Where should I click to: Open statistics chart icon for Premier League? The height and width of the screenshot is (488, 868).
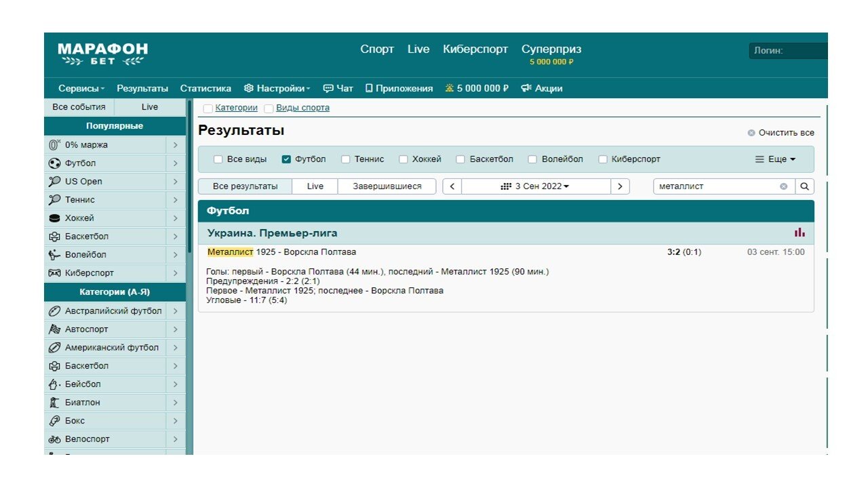coord(800,232)
